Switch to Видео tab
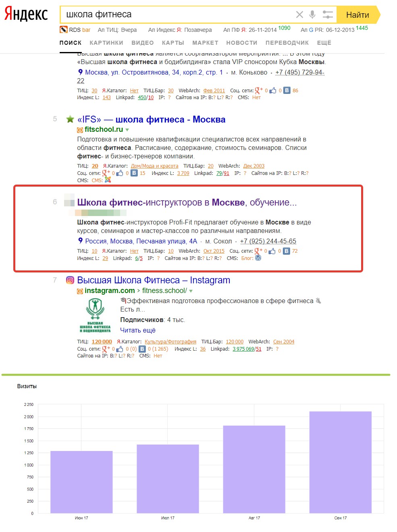This screenshot has width=397, height=532. (x=142, y=43)
